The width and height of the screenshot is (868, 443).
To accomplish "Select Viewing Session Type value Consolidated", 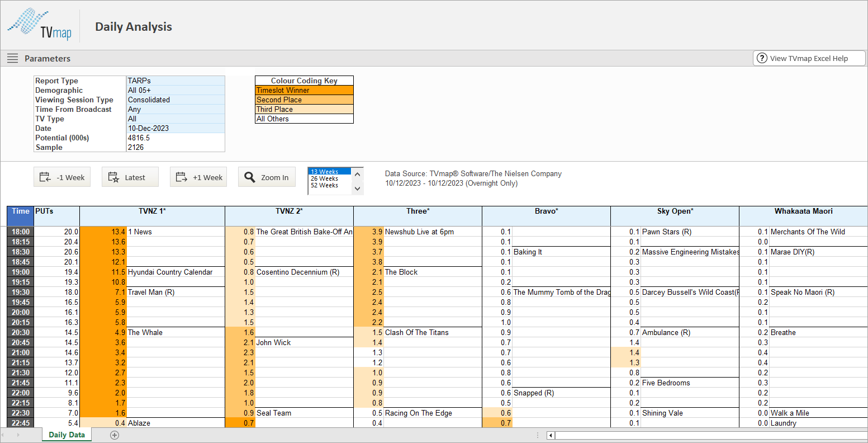I will 176,100.
